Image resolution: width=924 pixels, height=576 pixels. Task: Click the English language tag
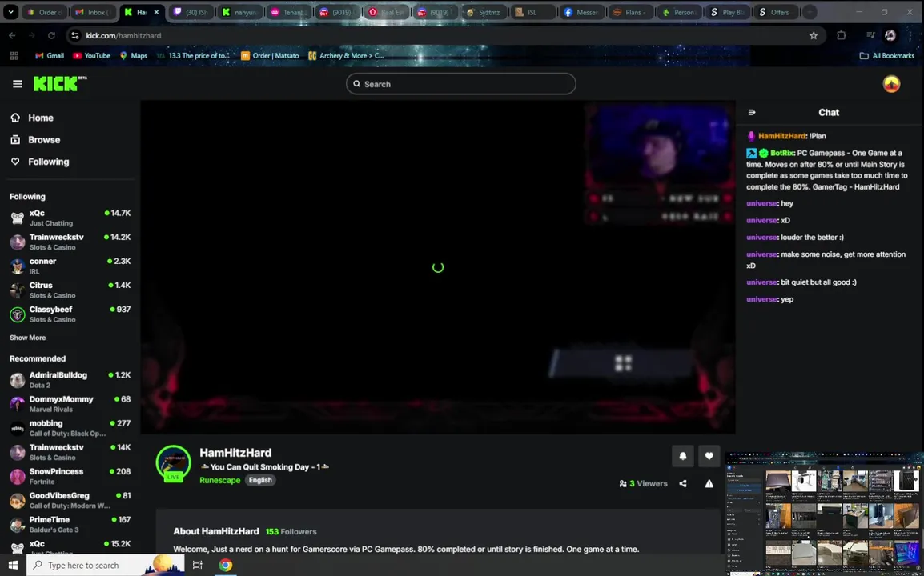[260, 480]
